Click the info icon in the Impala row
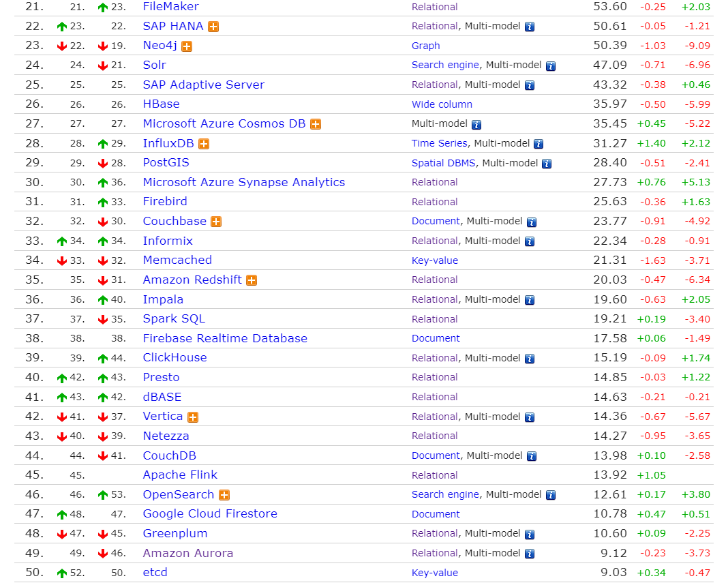The width and height of the screenshot is (728, 585). tap(530, 300)
